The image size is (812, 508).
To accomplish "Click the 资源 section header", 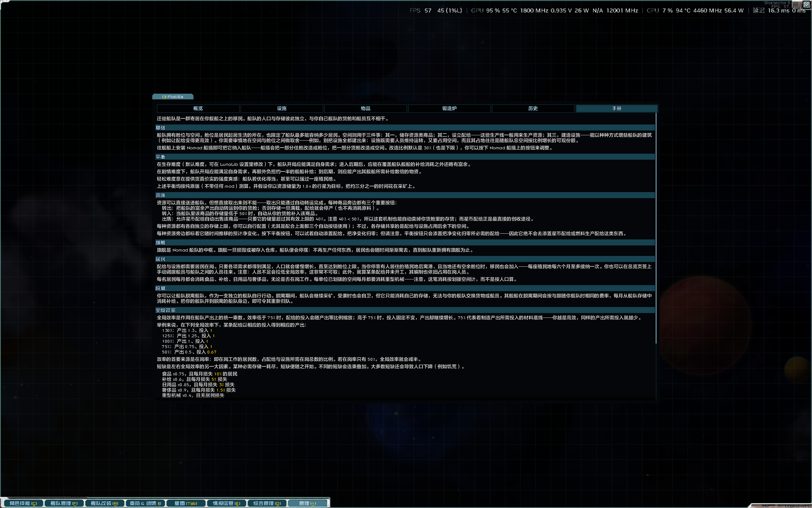I will [x=405, y=195].
